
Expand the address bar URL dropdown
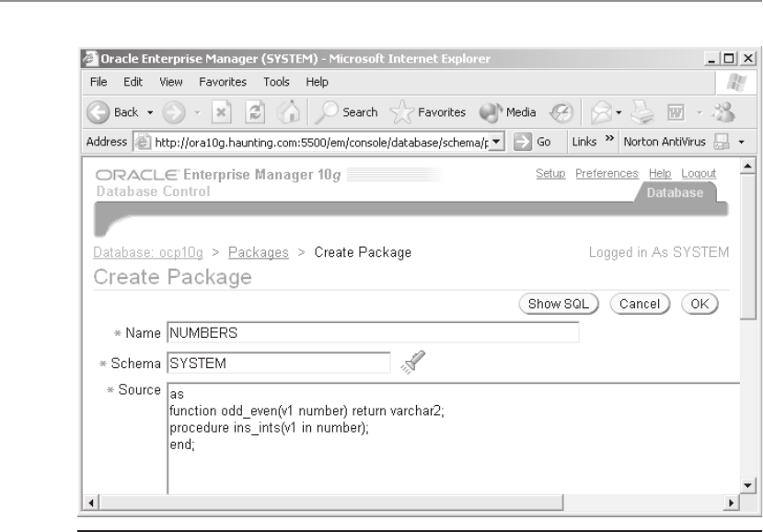coord(496,142)
